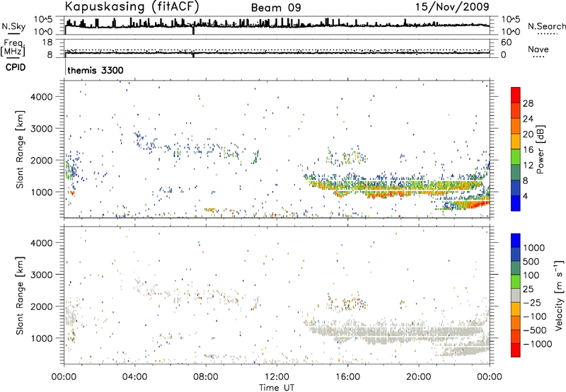Click the '04:00' time tick label
Image resolution: width=566 pixels, height=392 pixels.
(x=134, y=377)
